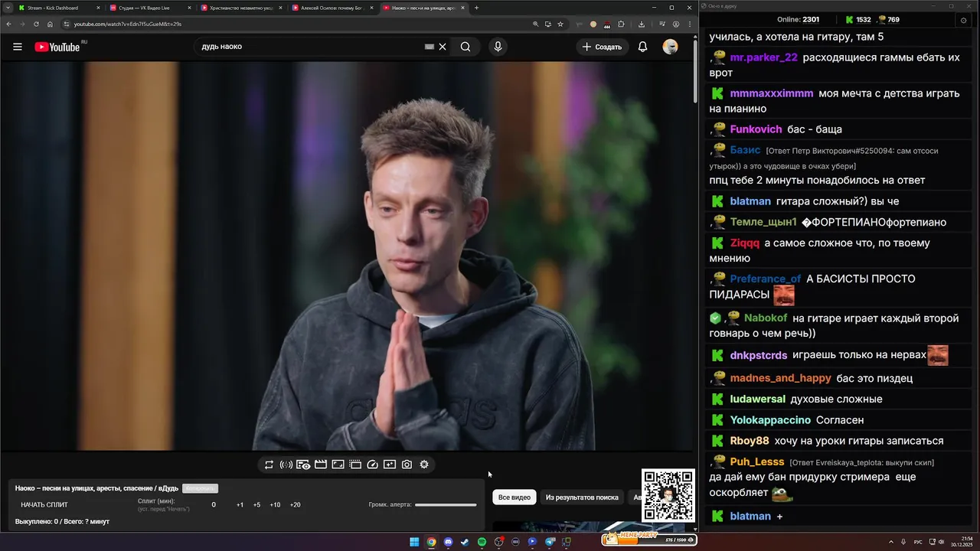Click the MEME PARTY widget on taskbar
Screen dimensions: 980x551
pyautogui.click(x=648, y=539)
